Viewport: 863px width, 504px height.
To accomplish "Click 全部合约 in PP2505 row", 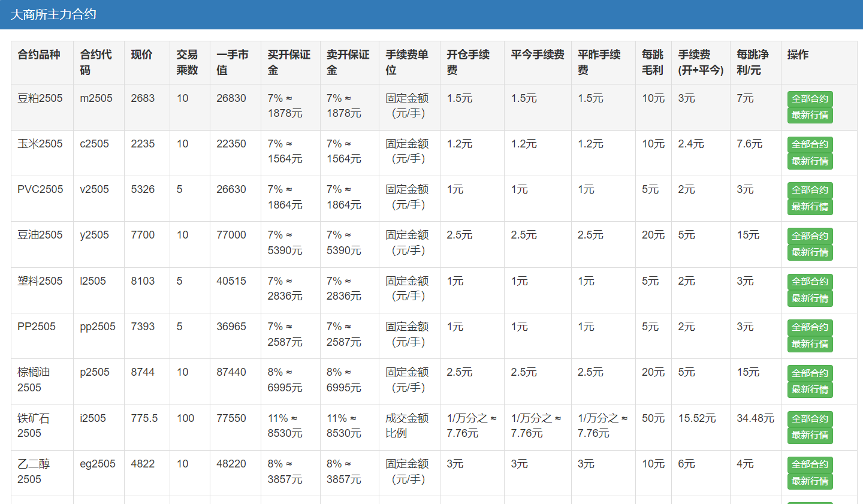I will pyautogui.click(x=810, y=327).
